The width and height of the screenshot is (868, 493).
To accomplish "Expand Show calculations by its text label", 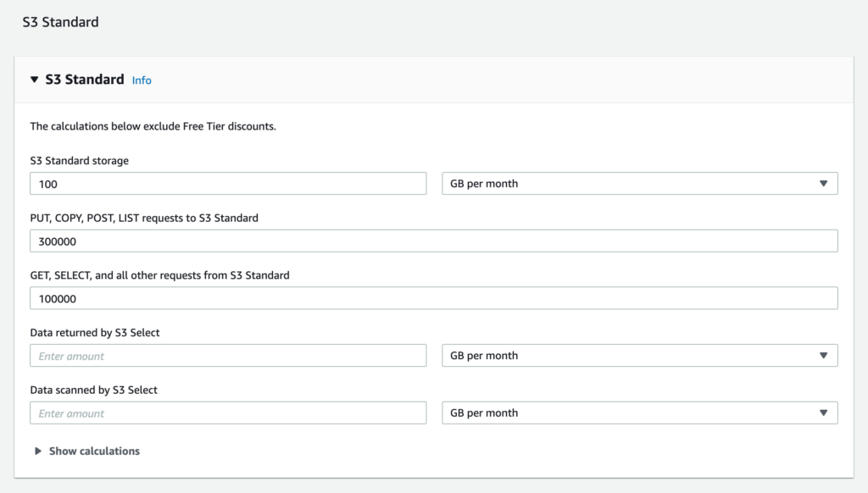I will [x=94, y=451].
